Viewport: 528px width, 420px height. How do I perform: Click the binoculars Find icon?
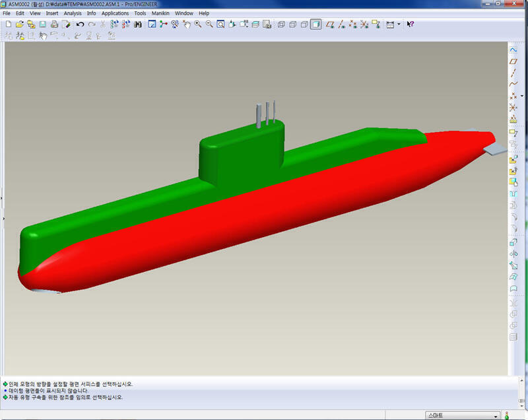tap(137, 24)
